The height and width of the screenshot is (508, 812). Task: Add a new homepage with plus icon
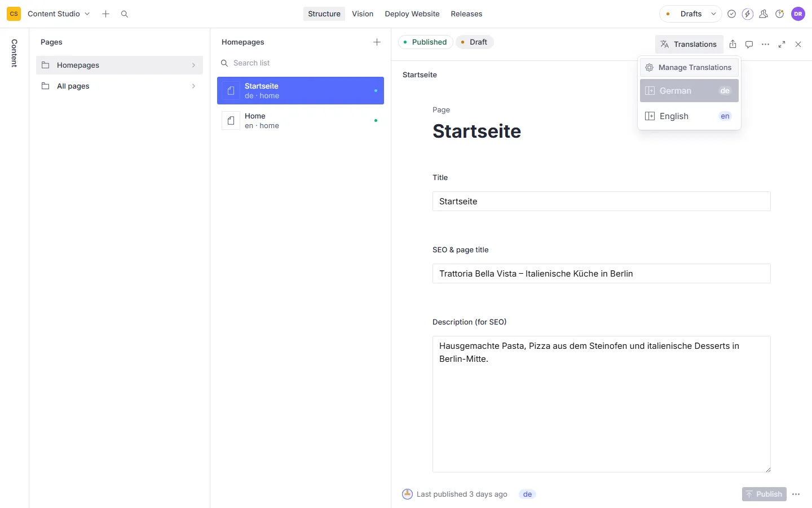(377, 42)
